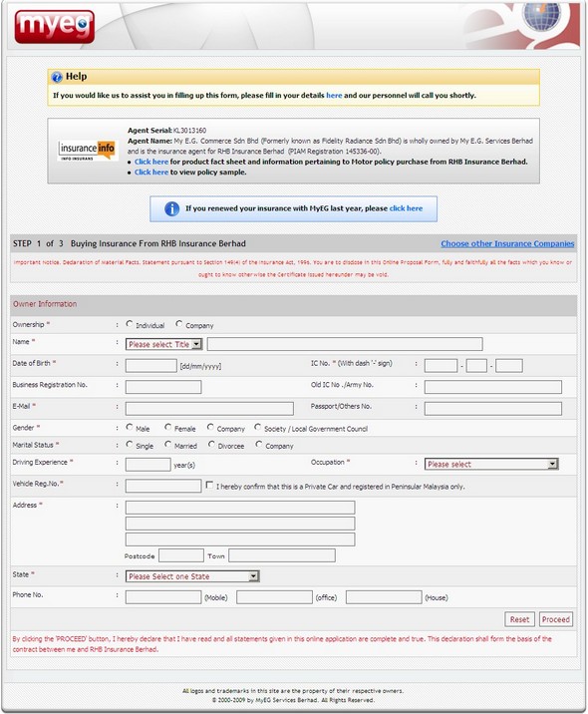Viewport: 588px width, 714px height.
Task: Focus the full name input field
Action: click(345, 344)
